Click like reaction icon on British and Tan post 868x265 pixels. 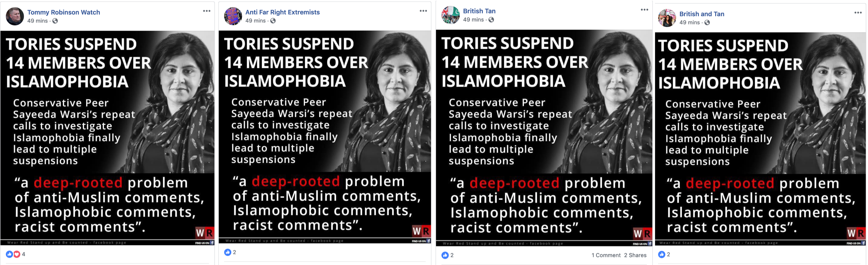pyautogui.click(x=662, y=254)
